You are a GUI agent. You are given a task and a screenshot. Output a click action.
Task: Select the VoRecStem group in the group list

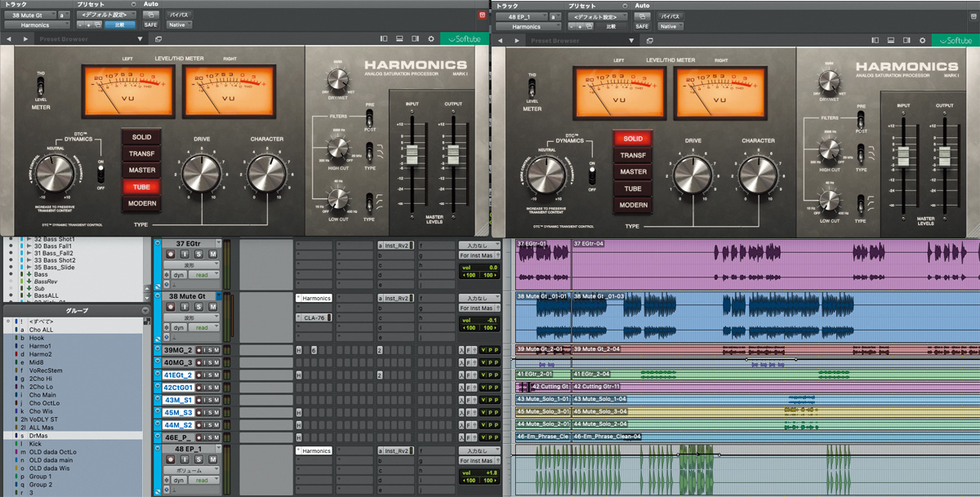[x=46, y=371]
